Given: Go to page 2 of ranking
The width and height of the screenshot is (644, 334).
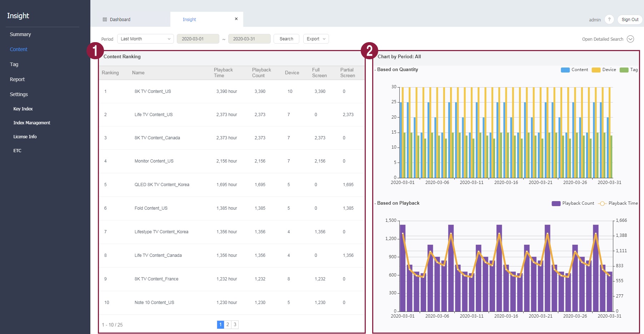Looking at the screenshot, I should click(x=228, y=324).
